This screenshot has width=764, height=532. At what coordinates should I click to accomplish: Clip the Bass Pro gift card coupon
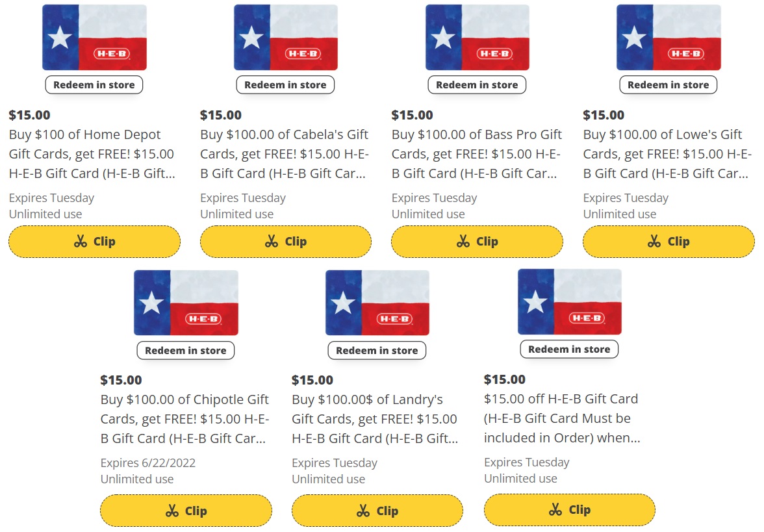click(477, 241)
